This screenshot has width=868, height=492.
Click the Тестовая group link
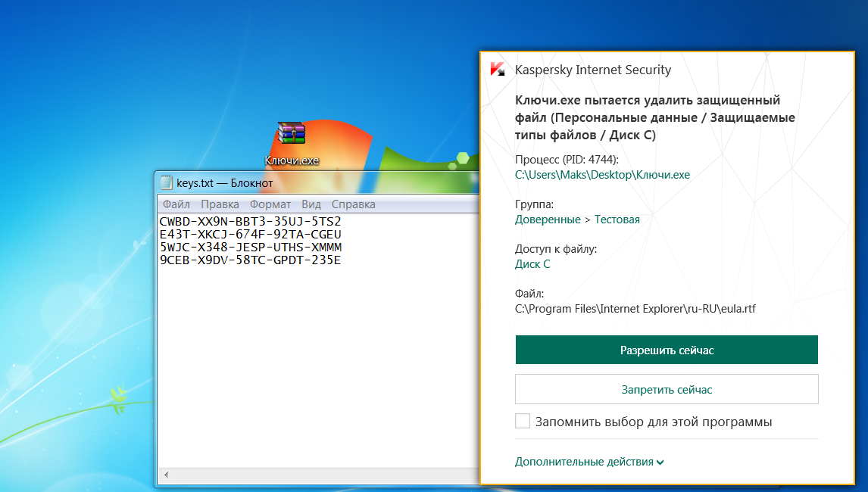[x=617, y=220]
